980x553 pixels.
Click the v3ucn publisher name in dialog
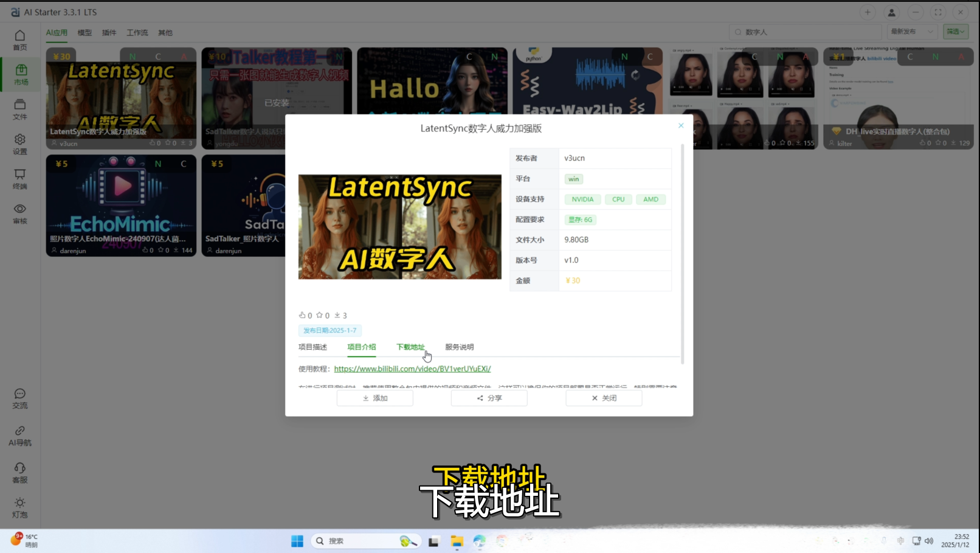tap(575, 158)
